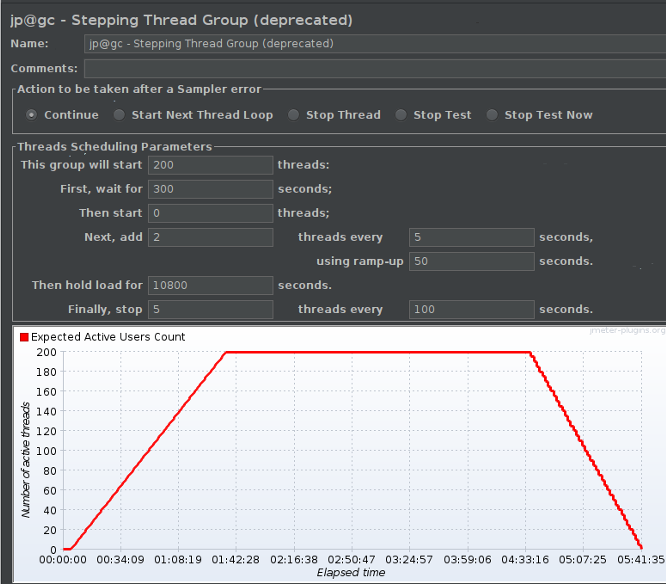
Task: Choose Stop Test Now option
Action: click(x=492, y=115)
